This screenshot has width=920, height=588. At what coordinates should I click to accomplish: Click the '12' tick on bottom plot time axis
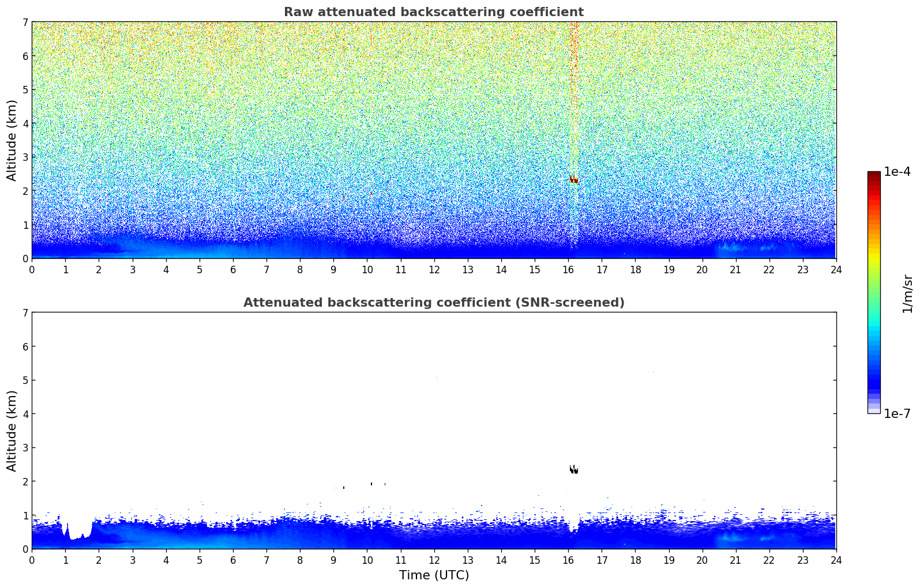coord(434,560)
